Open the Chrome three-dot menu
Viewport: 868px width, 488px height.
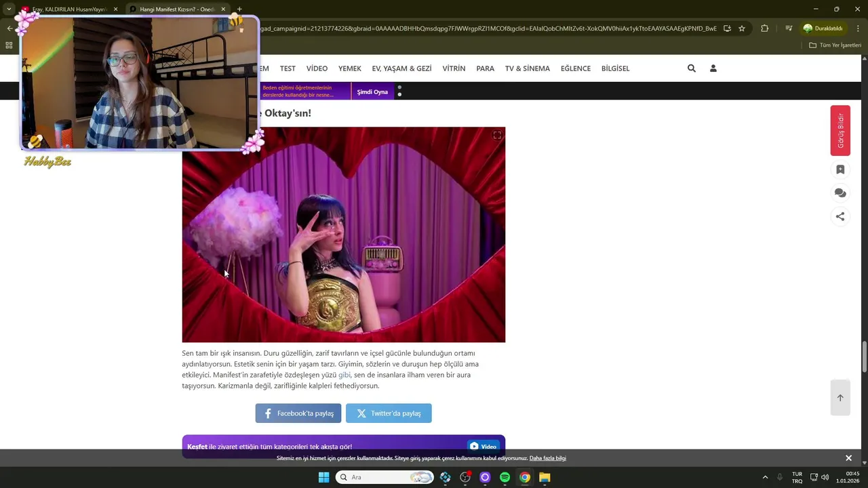coord(858,28)
